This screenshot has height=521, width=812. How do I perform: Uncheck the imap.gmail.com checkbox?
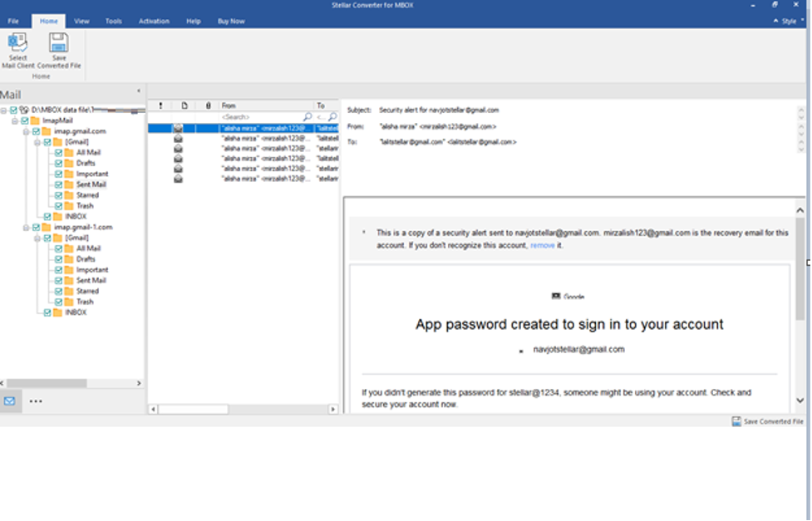(37, 131)
